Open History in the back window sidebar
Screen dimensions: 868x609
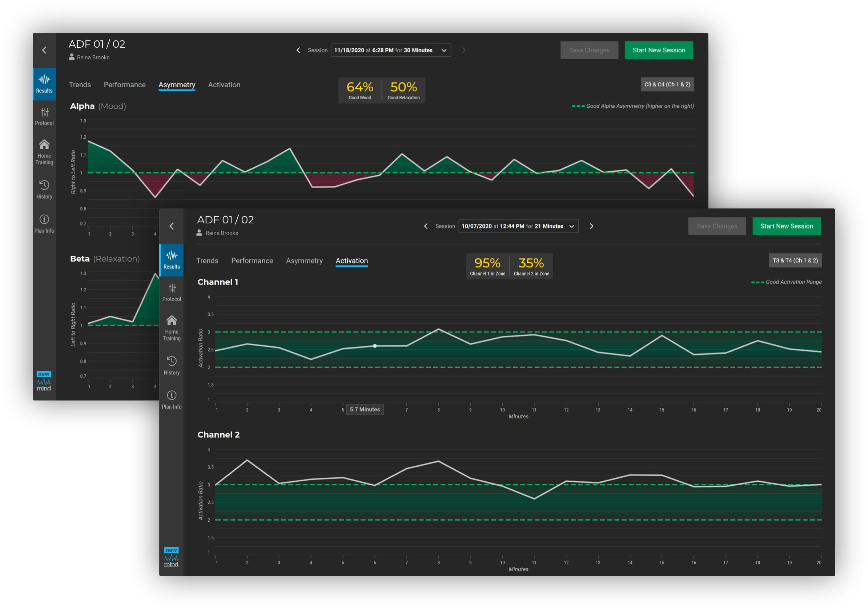(x=44, y=190)
